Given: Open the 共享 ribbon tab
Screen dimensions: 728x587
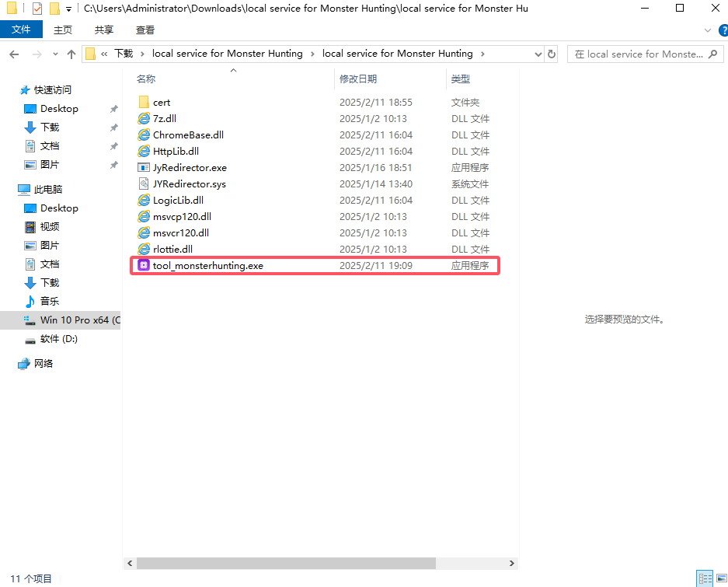Looking at the screenshot, I should point(104,30).
